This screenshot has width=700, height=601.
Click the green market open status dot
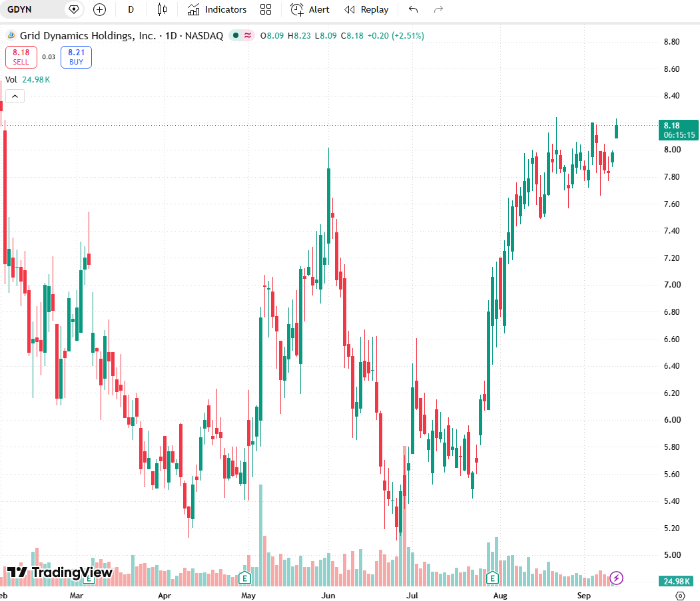[236, 35]
